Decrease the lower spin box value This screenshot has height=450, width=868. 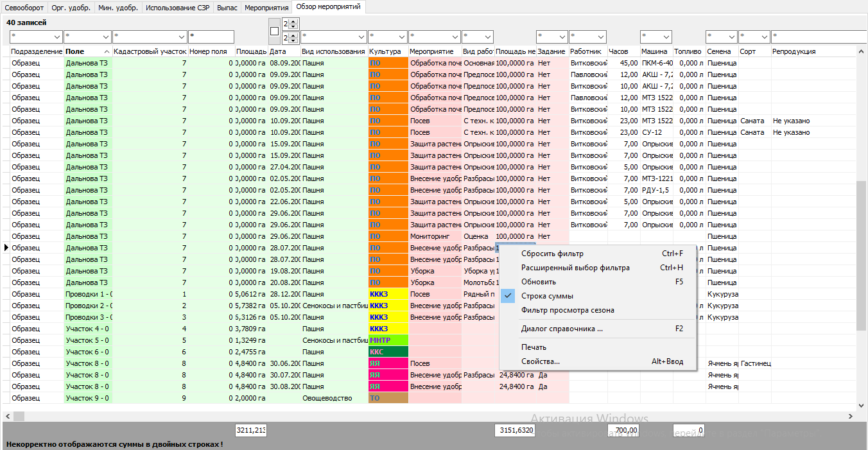(x=295, y=40)
